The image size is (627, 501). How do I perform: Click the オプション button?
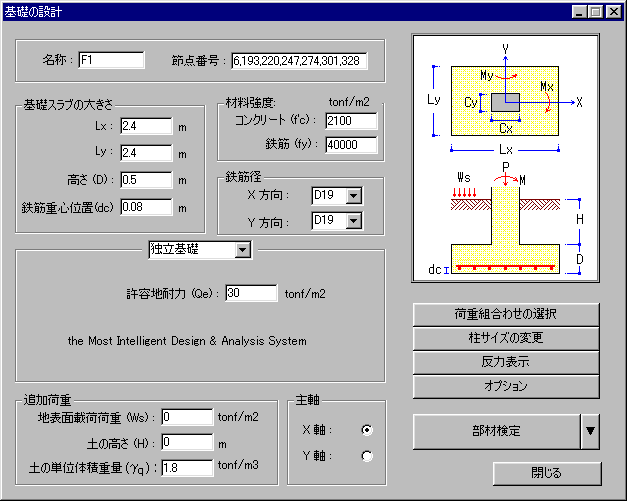click(506, 386)
